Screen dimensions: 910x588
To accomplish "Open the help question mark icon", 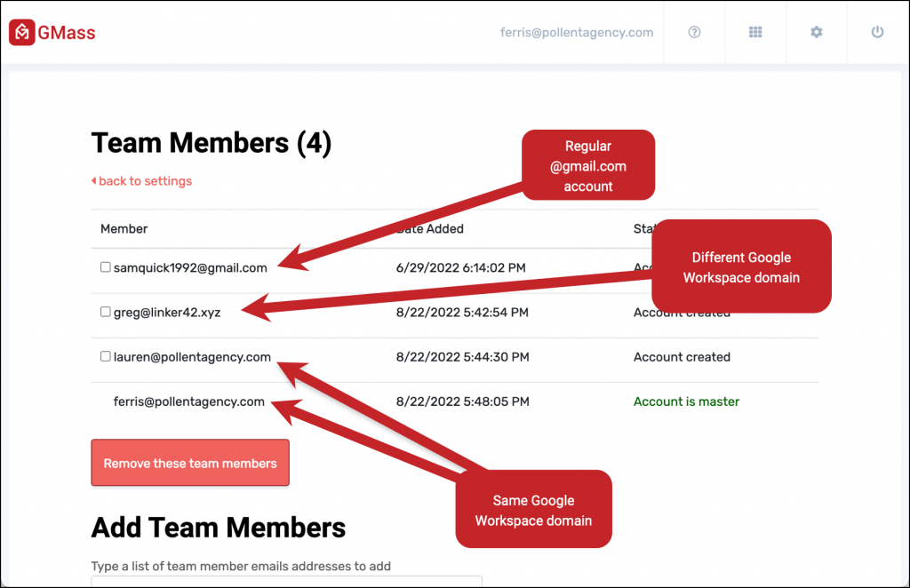I will (695, 32).
